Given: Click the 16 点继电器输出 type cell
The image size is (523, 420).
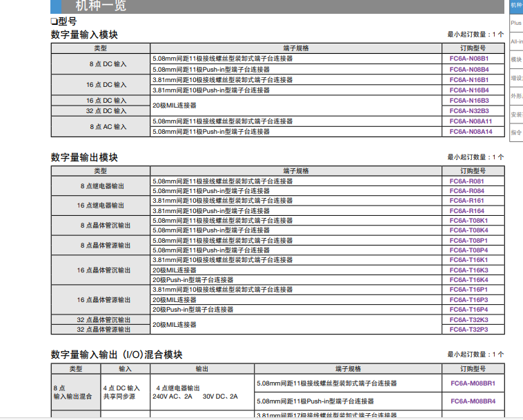Looking at the screenshot, I should (101, 206).
